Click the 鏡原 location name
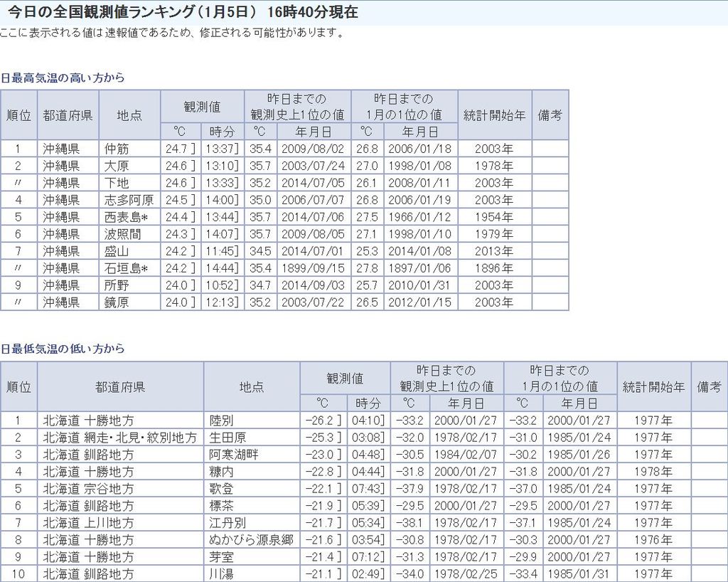Screen dimensions: 728x582 [x=117, y=302]
